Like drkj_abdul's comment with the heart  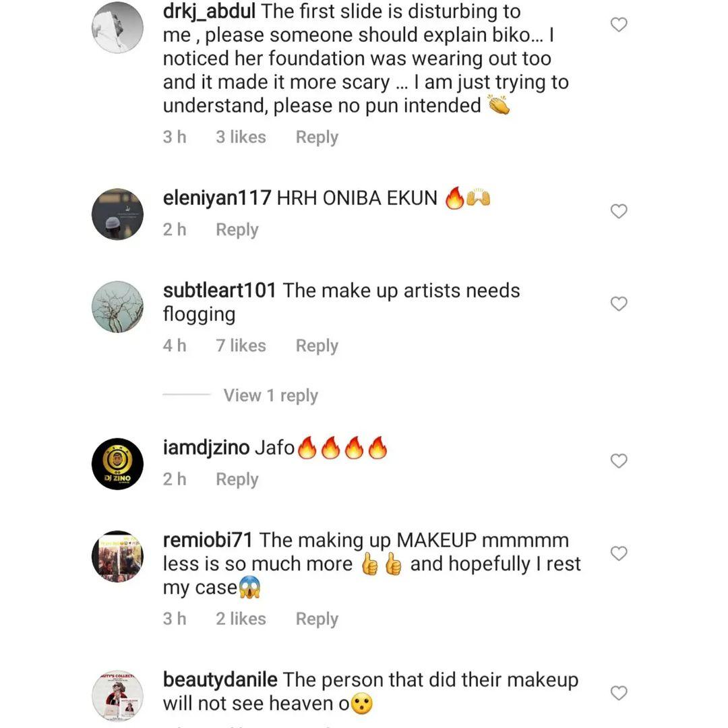tap(618, 25)
